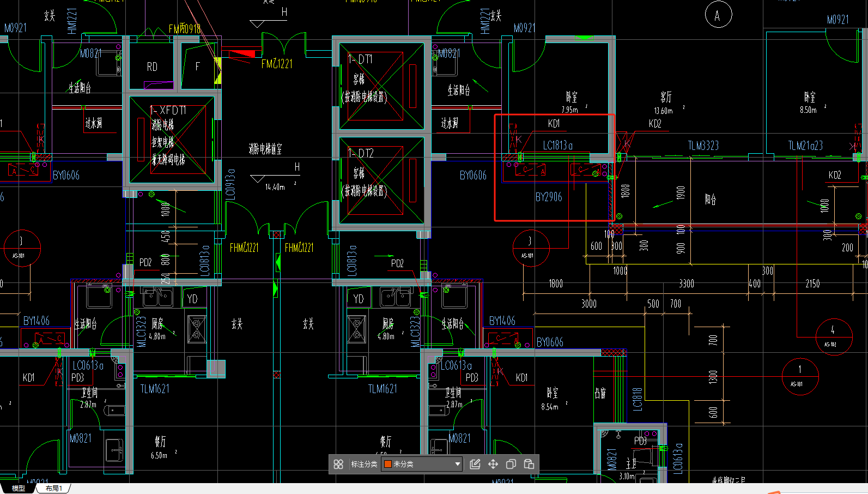
Task: Click the 消防电梯前室 room label
Action: tap(265, 149)
